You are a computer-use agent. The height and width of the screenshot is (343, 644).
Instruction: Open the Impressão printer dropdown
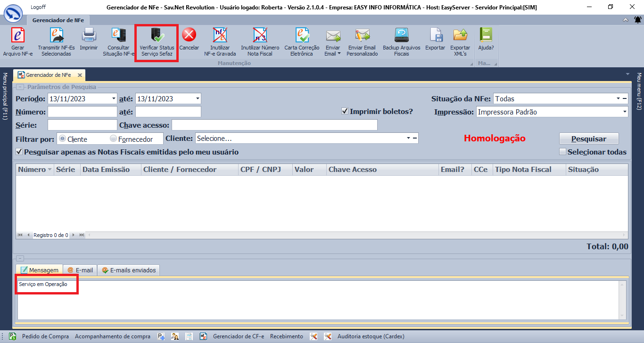tap(625, 112)
